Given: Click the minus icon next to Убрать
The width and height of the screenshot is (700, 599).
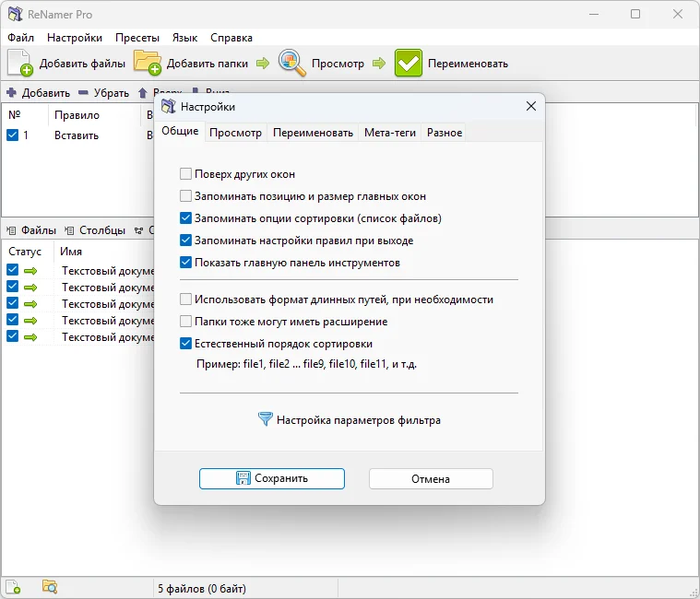Looking at the screenshot, I should click(83, 93).
